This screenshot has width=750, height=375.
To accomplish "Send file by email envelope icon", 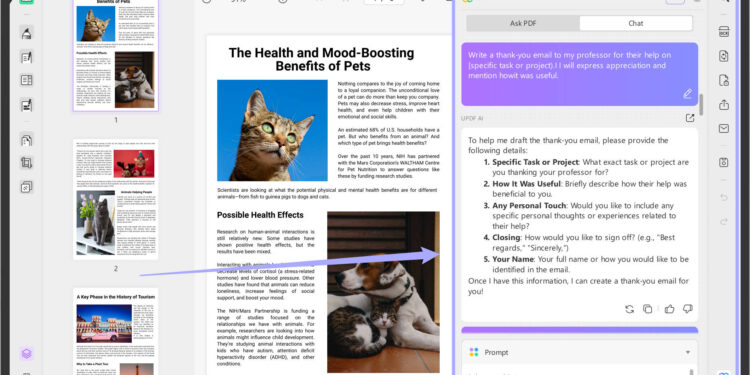I will click(x=724, y=129).
